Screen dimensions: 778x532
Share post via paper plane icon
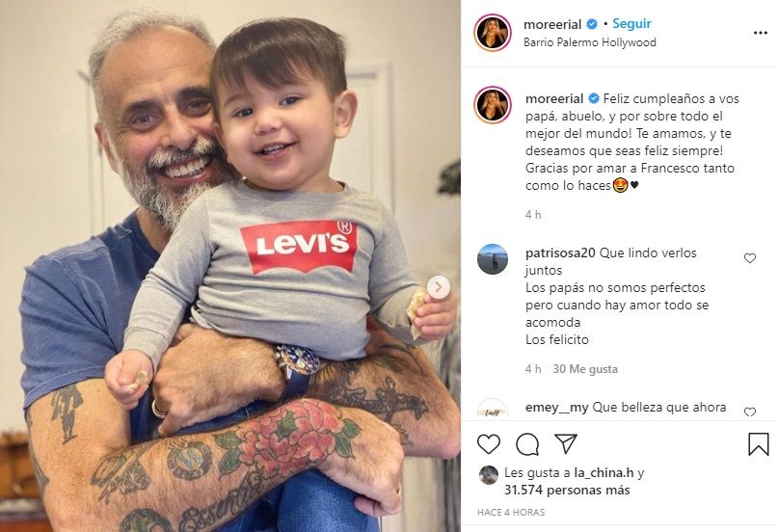[565, 443]
